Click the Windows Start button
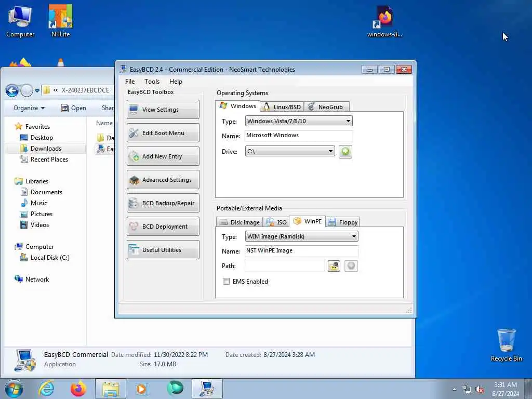532x399 pixels. click(14, 389)
